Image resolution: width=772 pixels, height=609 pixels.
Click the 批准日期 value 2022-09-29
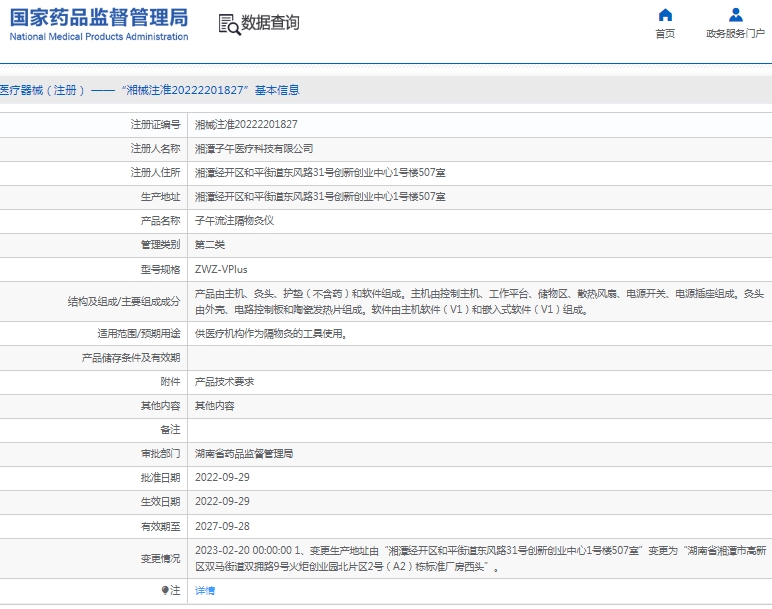222,478
